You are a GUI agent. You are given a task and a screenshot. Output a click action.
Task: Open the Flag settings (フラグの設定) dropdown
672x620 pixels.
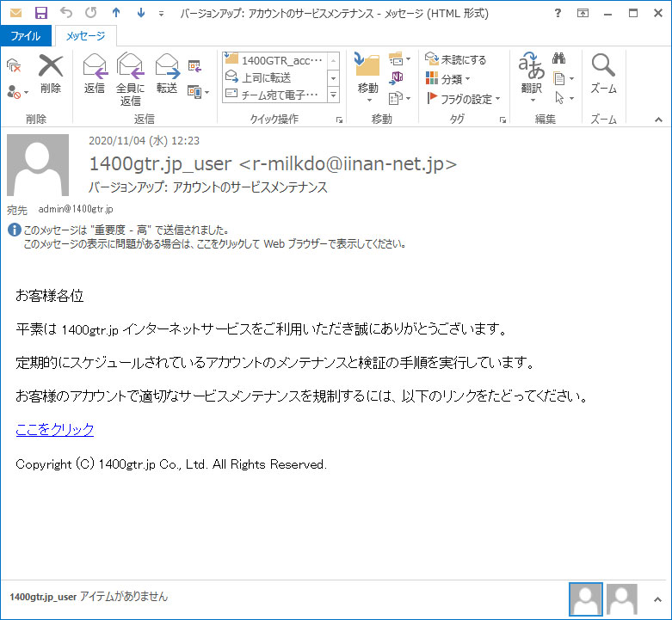point(464,99)
